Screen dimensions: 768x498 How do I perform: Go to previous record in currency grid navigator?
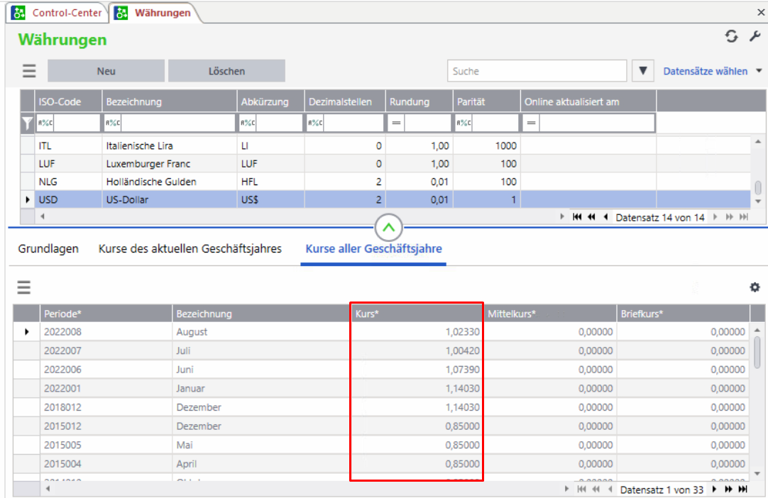click(x=606, y=217)
